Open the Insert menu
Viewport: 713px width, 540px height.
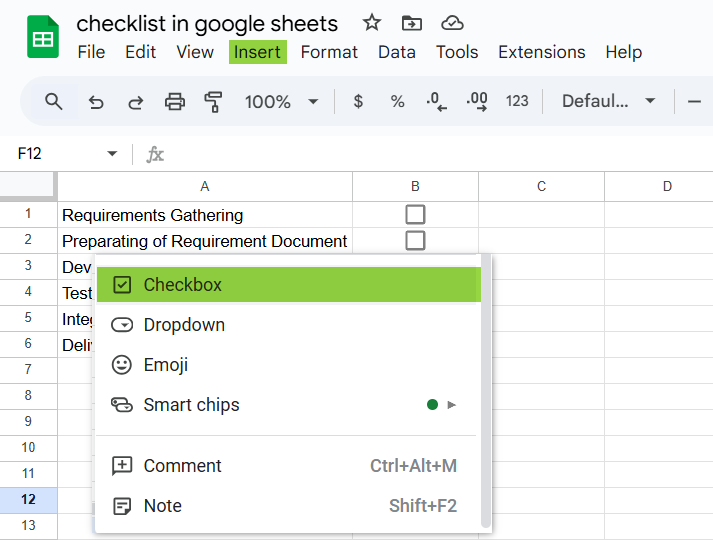(257, 52)
